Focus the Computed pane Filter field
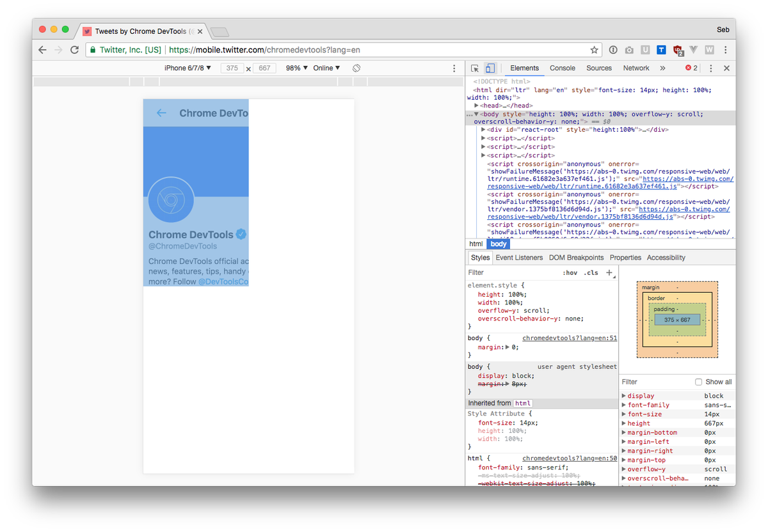Viewport: 768px width, 532px height. point(655,382)
